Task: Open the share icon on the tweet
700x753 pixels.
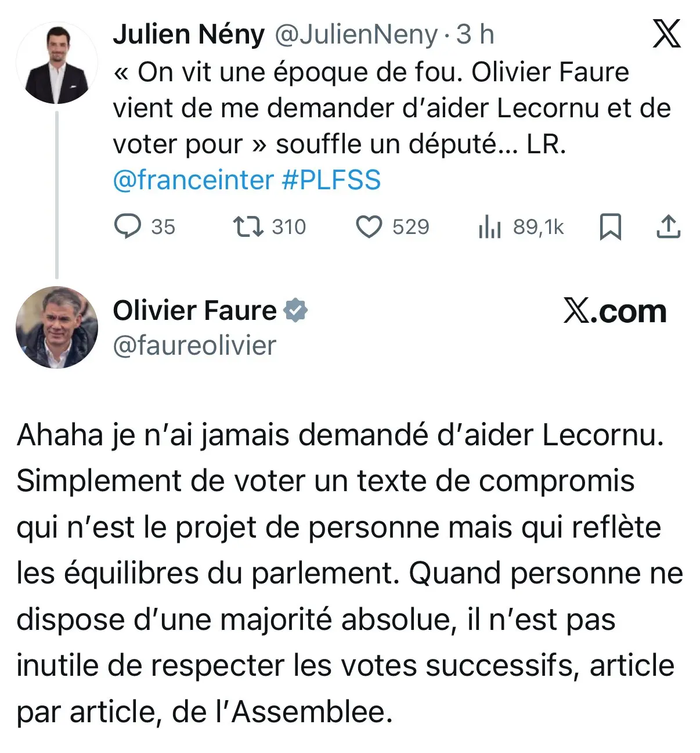Action: click(669, 227)
